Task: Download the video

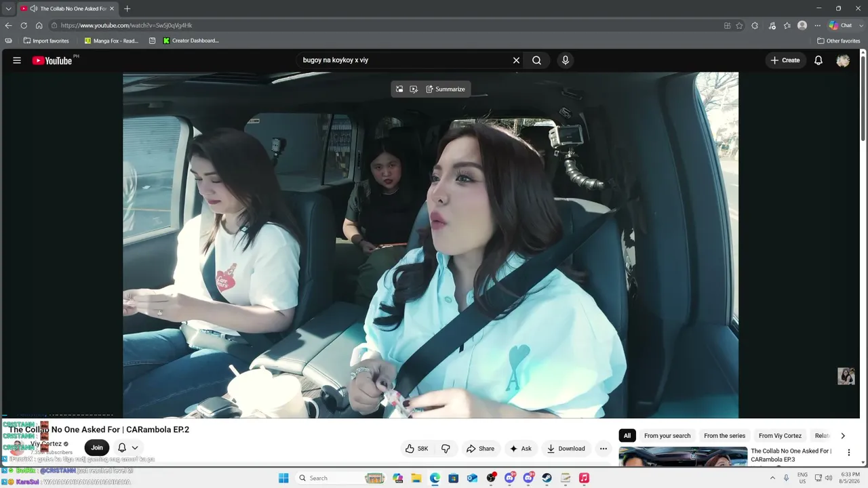Action: click(566, 449)
